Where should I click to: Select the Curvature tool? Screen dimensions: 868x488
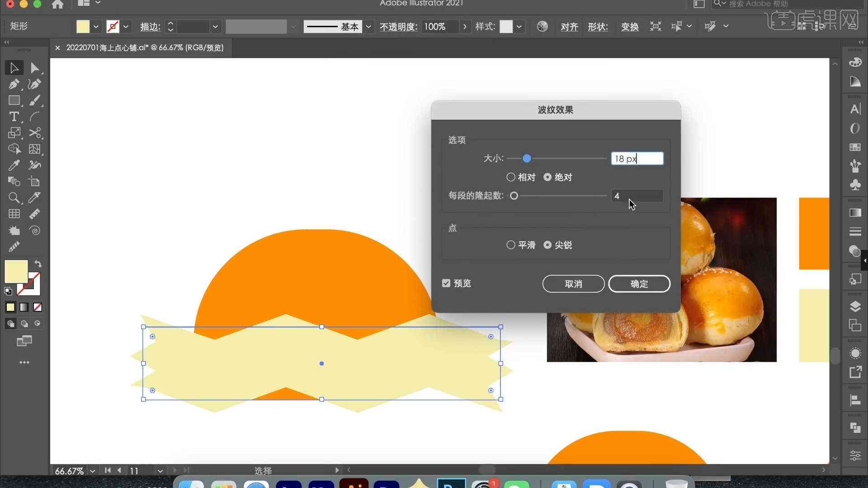pyautogui.click(x=35, y=84)
